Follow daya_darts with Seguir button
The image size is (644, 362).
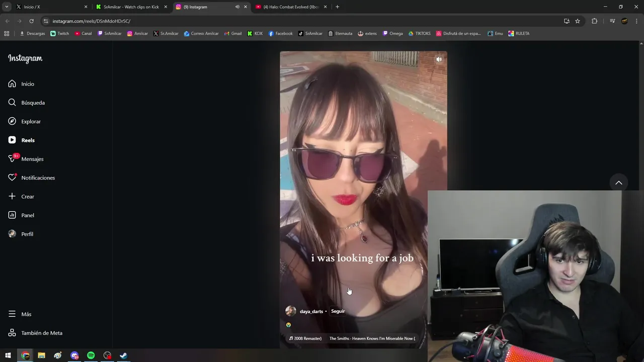338,311
